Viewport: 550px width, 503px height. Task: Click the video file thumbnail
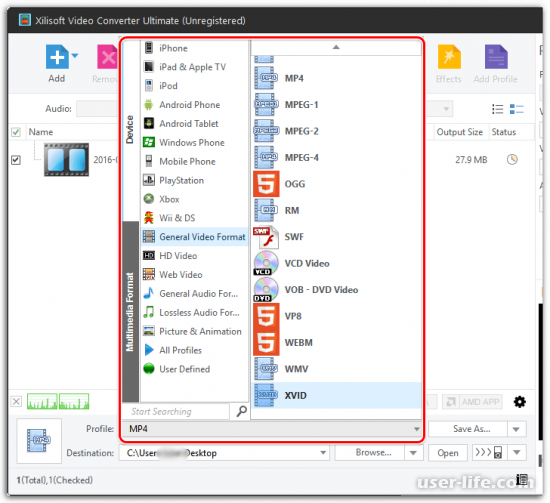click(66, 160)
